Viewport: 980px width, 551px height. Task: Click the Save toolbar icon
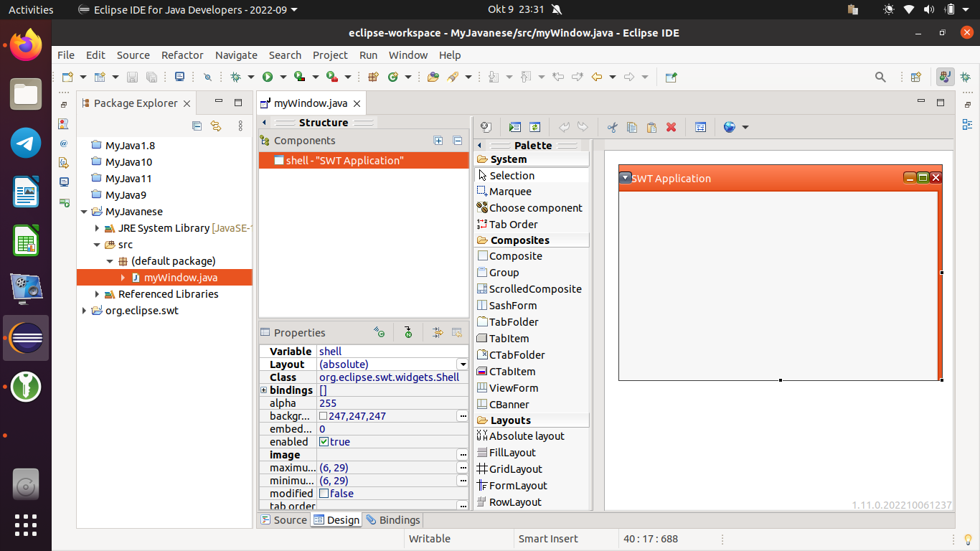[x=132, y=77]
